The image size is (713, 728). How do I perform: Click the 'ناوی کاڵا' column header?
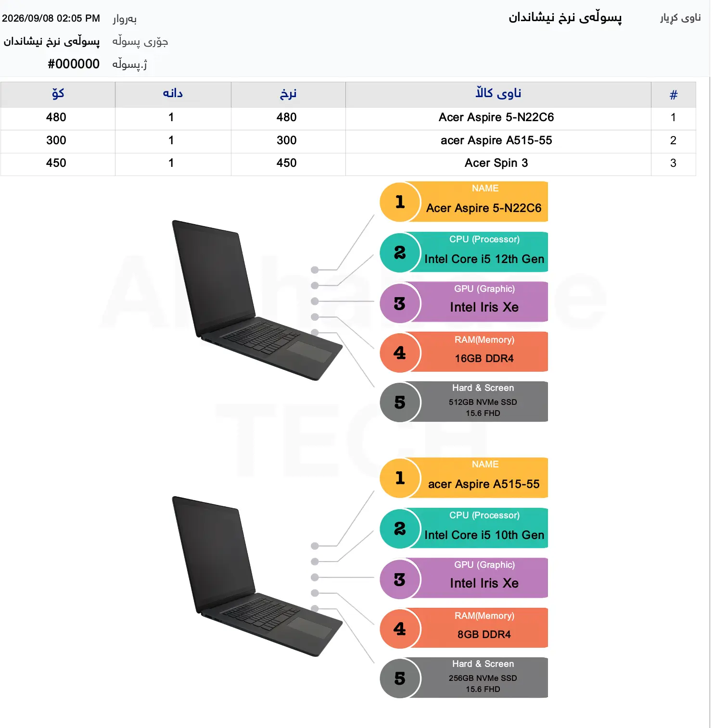[x=498, y=95]
